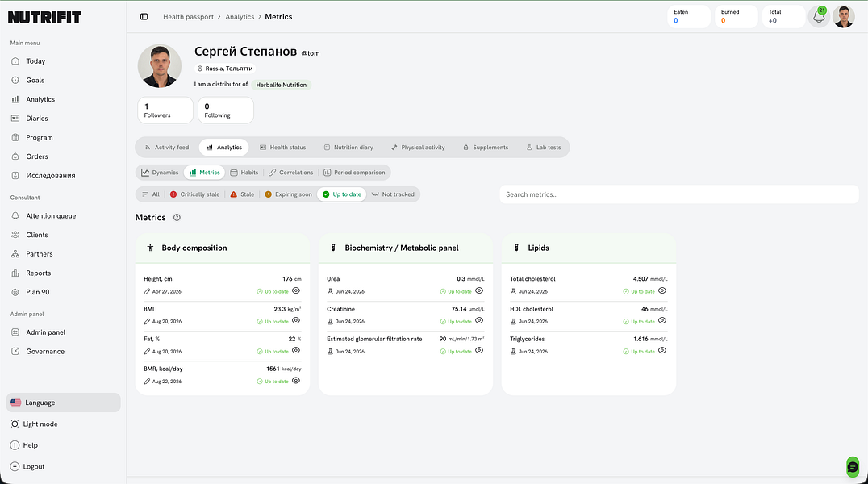868x484 pixels.
Task: Select the Correlations sub-tab
Action: pyautogui.click(x=291, y=173)
